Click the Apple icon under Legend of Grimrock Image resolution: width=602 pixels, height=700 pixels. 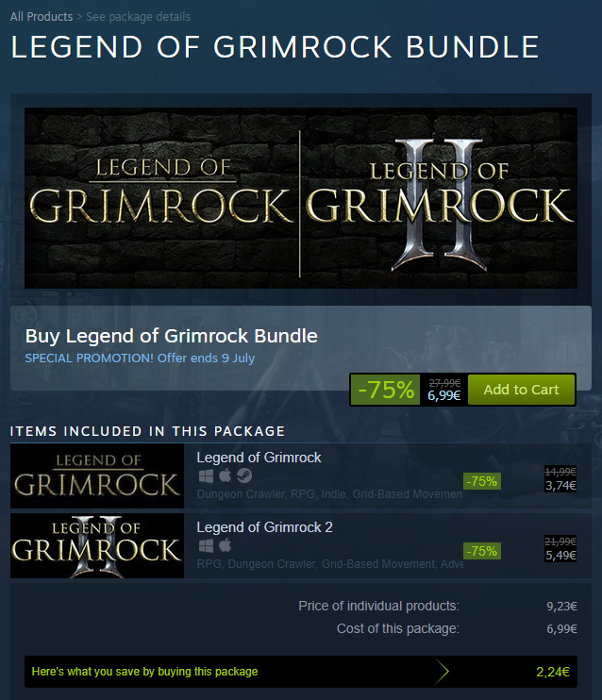click(226, 475)
